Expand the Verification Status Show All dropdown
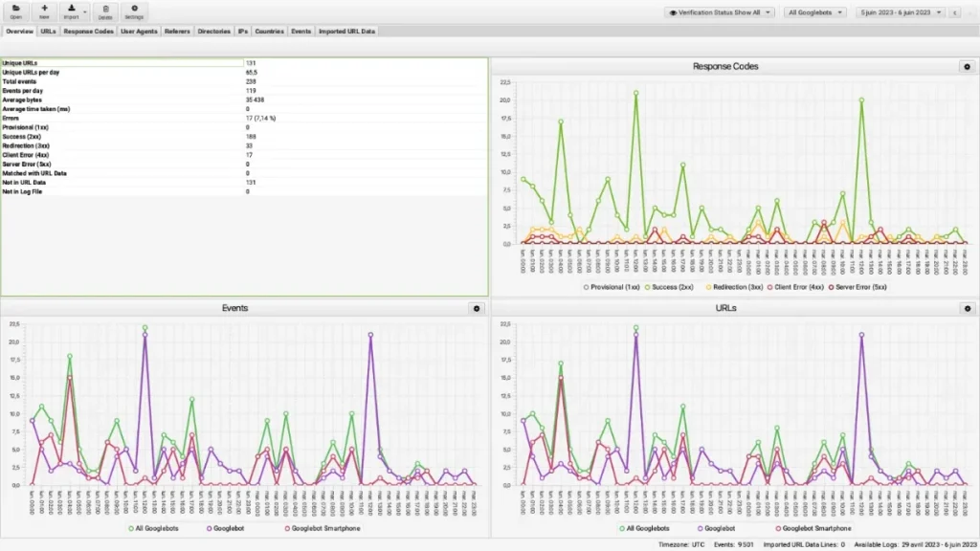This screenshot has height=551, width=980. pyautogui.click(x=720, y=12)
